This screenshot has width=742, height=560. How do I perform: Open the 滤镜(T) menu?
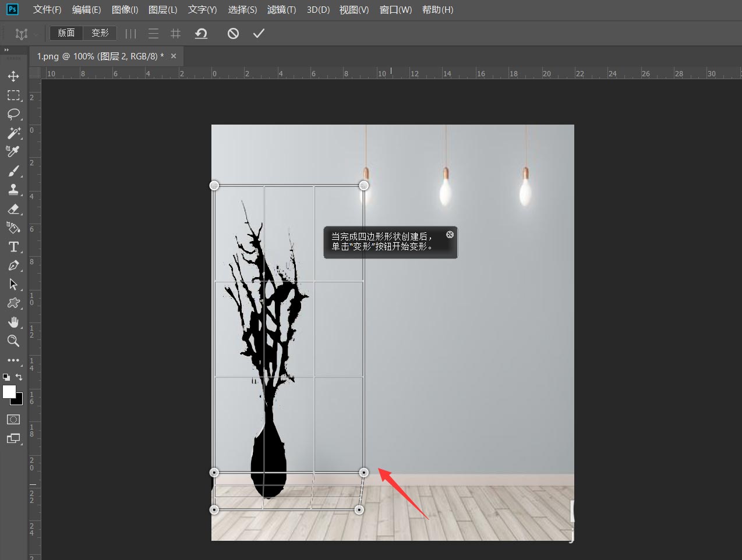point(281,10)
